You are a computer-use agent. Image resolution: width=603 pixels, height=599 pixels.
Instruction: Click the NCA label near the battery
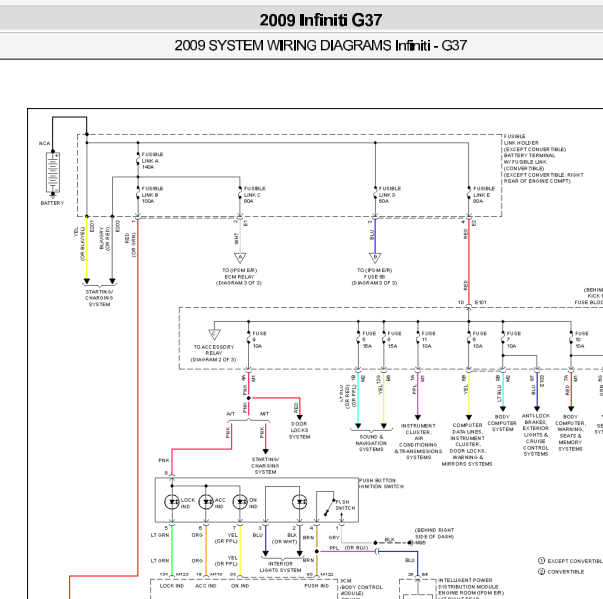click(44, 143)
